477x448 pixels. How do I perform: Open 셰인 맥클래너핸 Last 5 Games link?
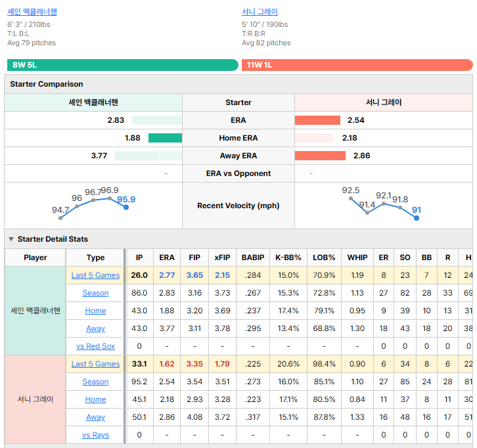tap(95, 275)
